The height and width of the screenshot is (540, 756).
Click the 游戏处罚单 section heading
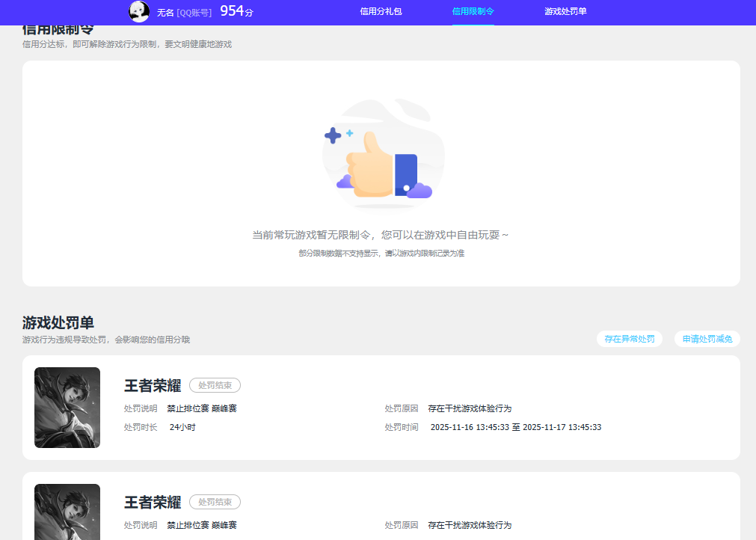(58, 322)
